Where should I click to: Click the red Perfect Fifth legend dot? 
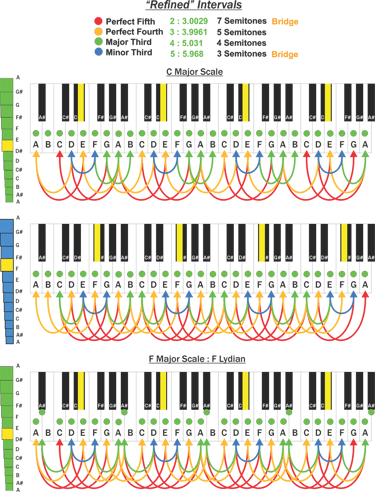(x=98, y=21)
